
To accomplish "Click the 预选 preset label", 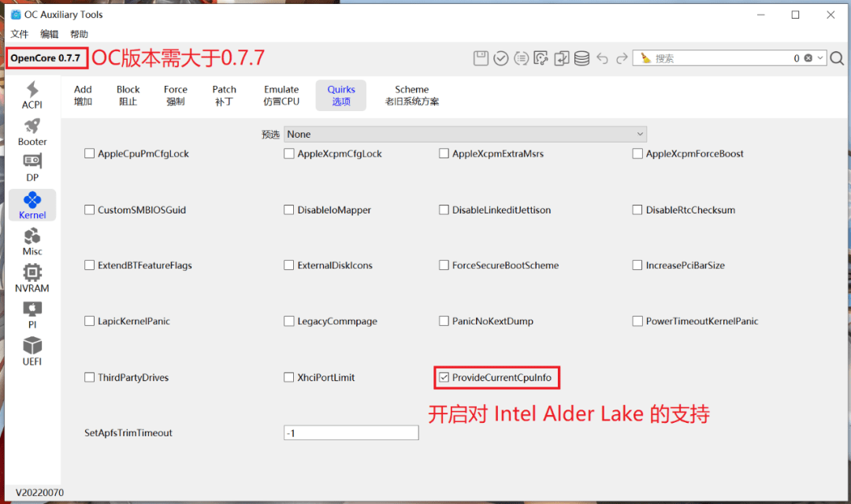I will point(270,135).
